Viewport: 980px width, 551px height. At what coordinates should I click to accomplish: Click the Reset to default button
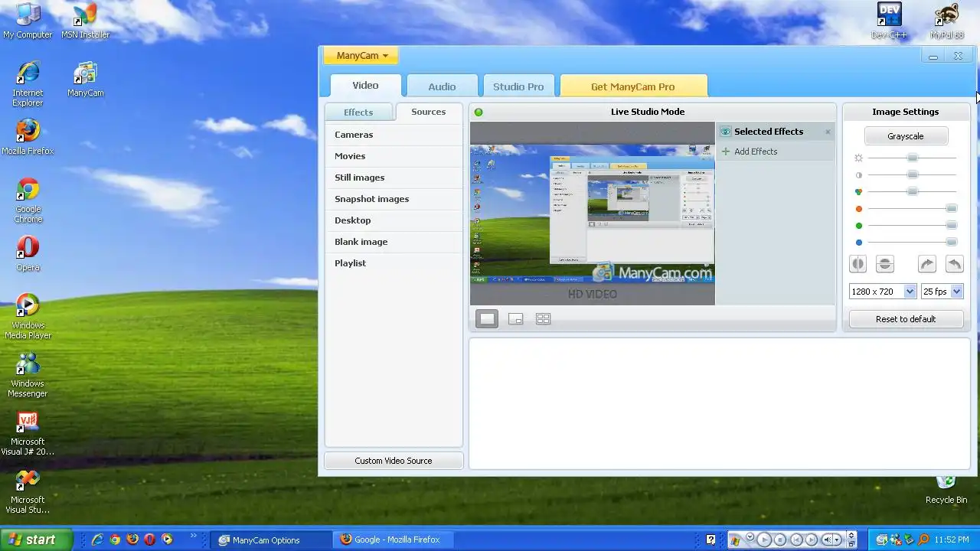[906, 319]
